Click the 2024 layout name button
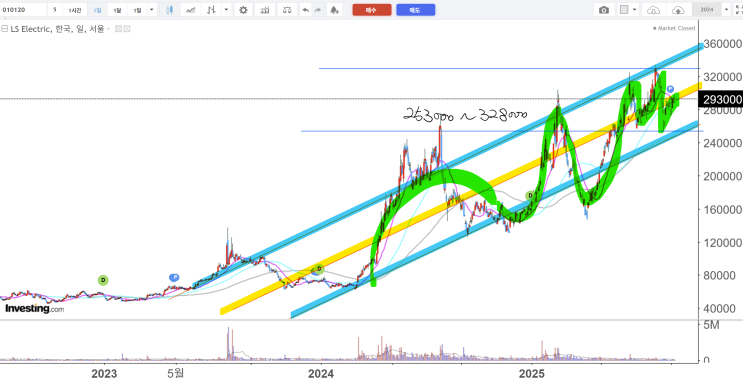Image resolution: width=743 pixels, height=378 pixels. tap(707, 10)
